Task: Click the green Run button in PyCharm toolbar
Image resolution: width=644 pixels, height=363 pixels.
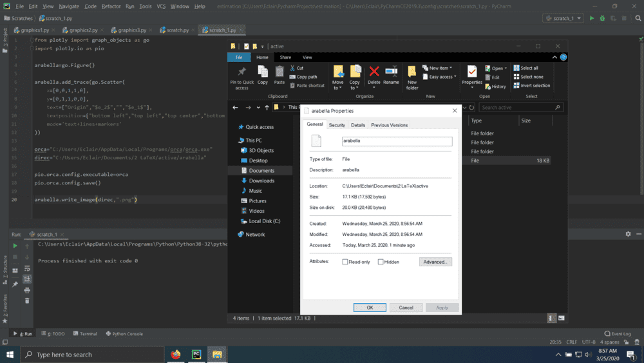Action: [x=592, y=18]
